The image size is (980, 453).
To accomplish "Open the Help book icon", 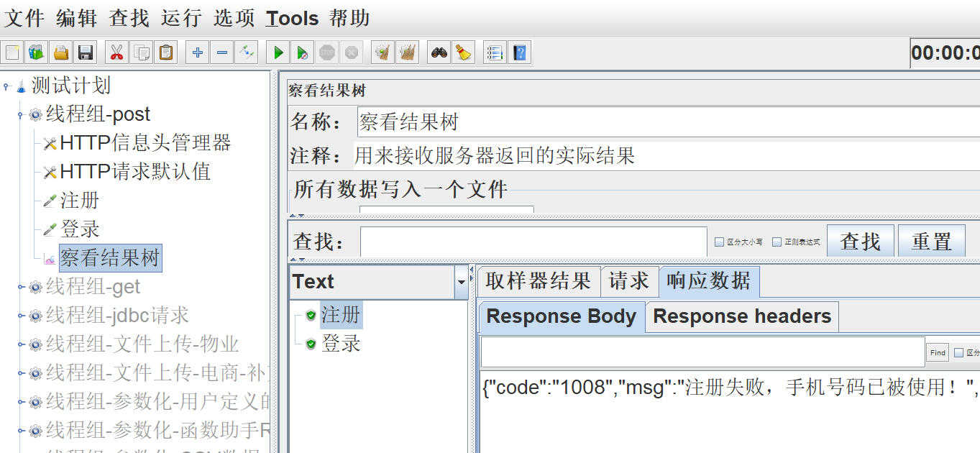I will click(520, 52).
